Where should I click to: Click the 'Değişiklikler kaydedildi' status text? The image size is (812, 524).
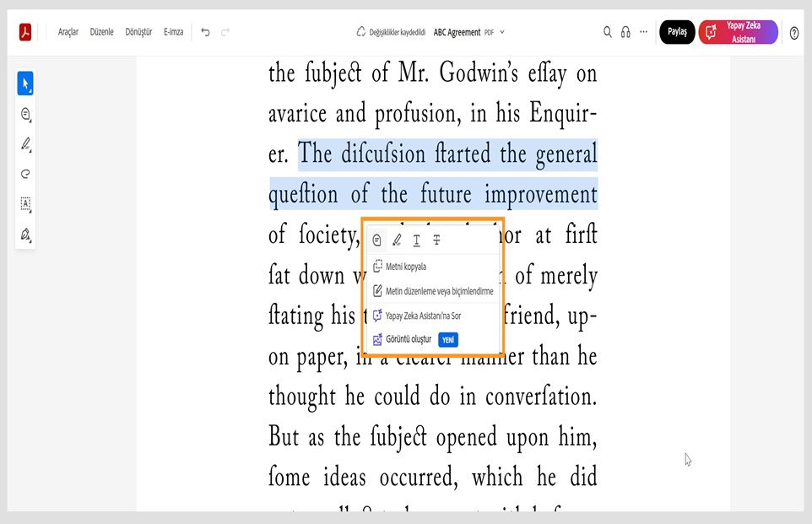point(398,32)
